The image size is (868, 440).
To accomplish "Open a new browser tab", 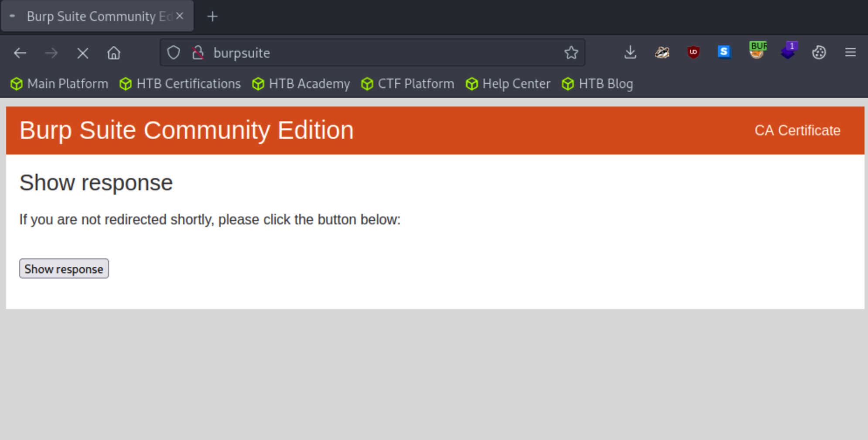I will point(212,17).
